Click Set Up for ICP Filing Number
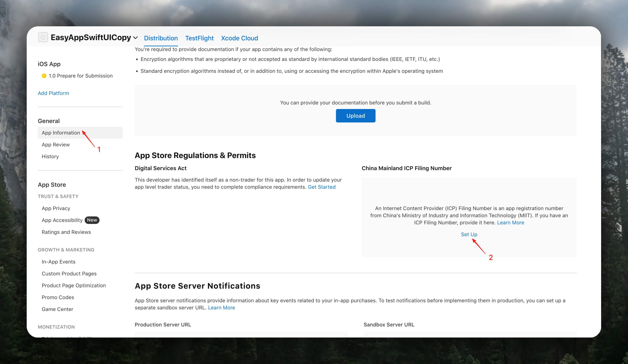 tap(469, 234)
